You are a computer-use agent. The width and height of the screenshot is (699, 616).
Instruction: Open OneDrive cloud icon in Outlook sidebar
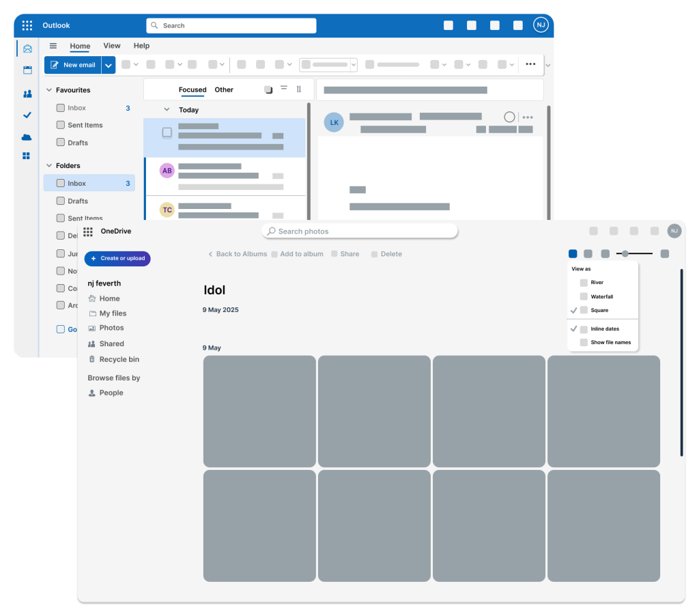(27, 137)
